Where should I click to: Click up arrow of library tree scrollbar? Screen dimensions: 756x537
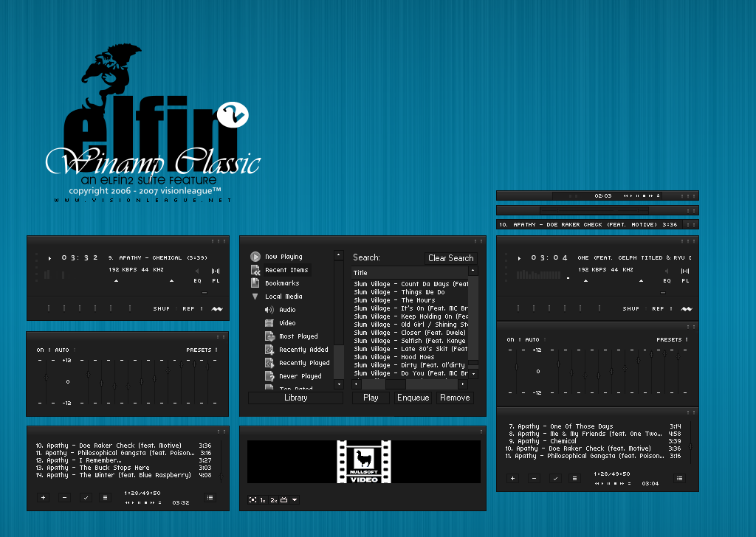338,254
